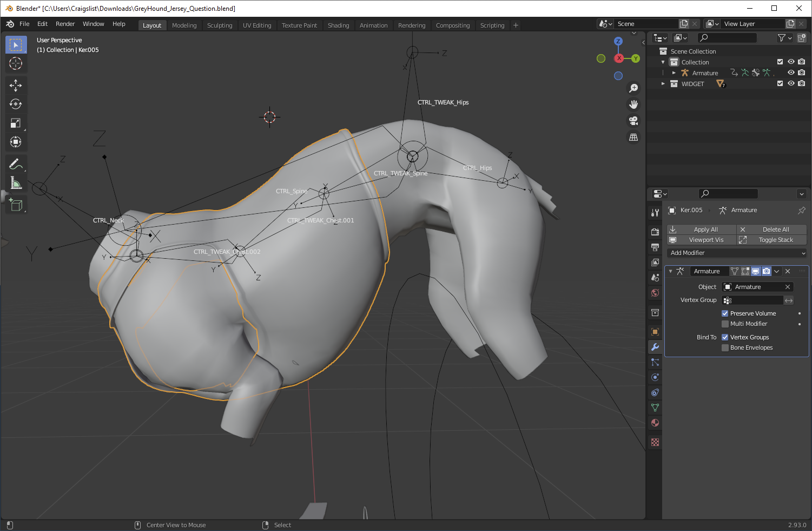The width and height of the screenshot is (812, 531).
Task: Hide Armature in viewport with eye icon
Action: [791, 73]
